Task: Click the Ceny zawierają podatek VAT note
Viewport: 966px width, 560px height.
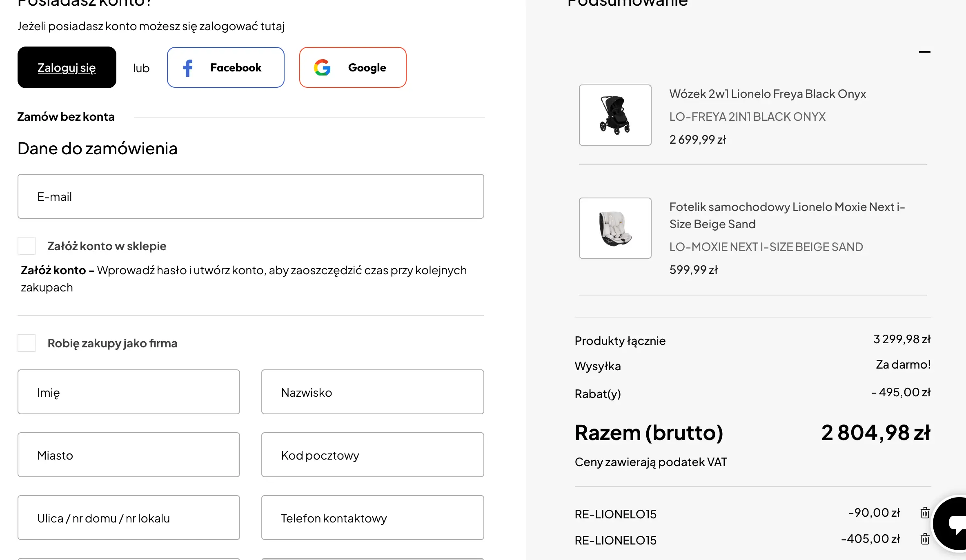Action: 651,462
